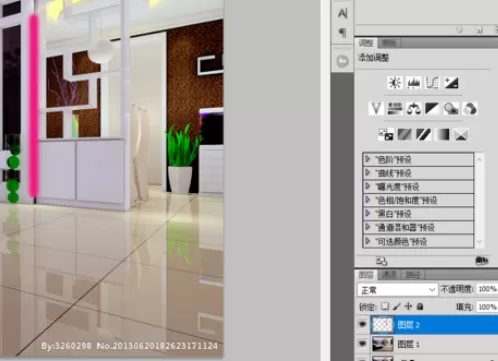Click presets list scrollbar down arrow

(x=479, y=242)
